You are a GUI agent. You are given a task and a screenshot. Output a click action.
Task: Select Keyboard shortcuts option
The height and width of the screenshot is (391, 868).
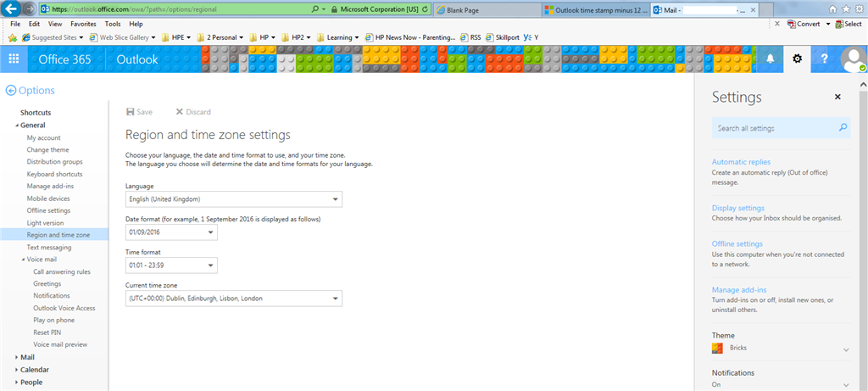pyautogui.click(x=54, y=174)
